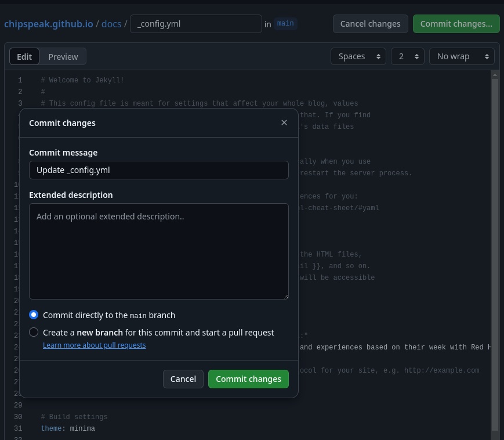The image size is (504, 440).
Task: Switch to the Preview tab
Action: pyautogui.click(x=63, y=56)
